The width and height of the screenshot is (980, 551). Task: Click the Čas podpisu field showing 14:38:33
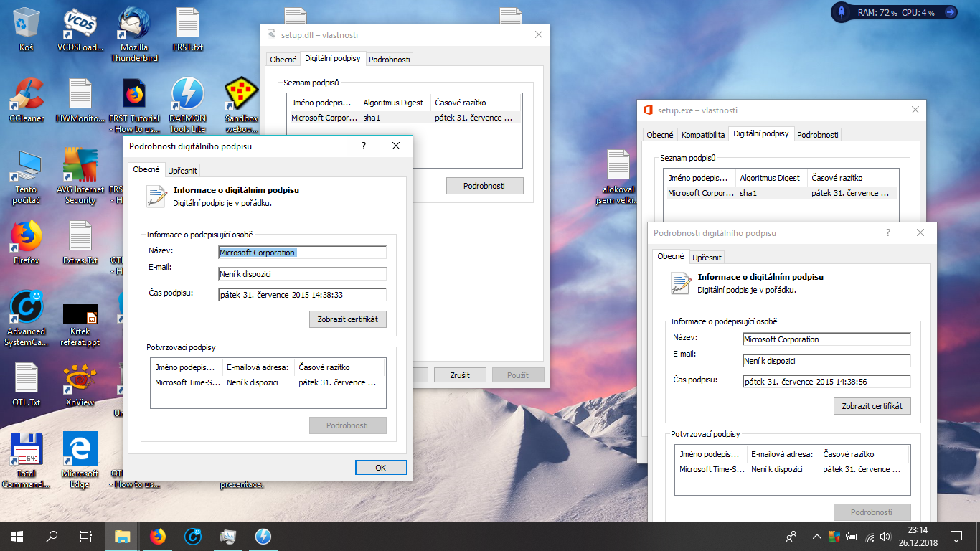(302, 295)
